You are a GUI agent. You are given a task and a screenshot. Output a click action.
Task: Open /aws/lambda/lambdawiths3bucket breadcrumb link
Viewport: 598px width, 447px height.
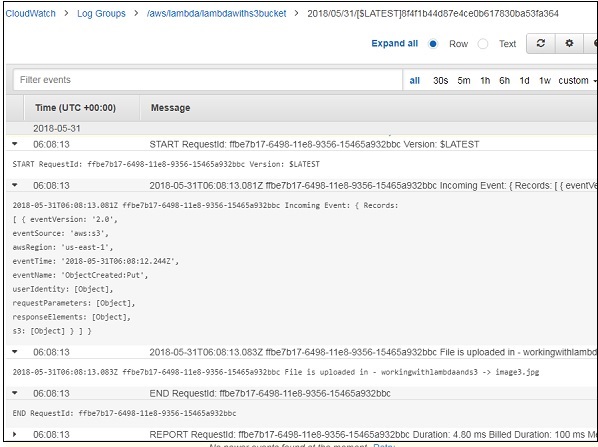pos(216,13)
